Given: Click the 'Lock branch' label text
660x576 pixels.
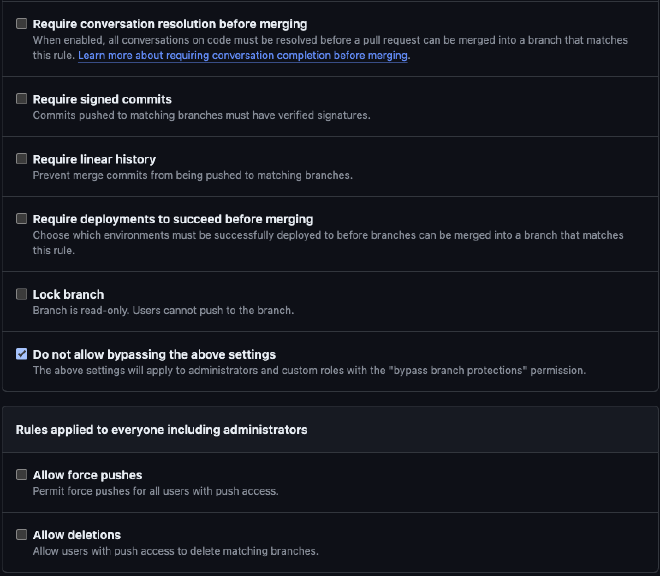Looking at the screenshot, I should [x=68, y=294].
